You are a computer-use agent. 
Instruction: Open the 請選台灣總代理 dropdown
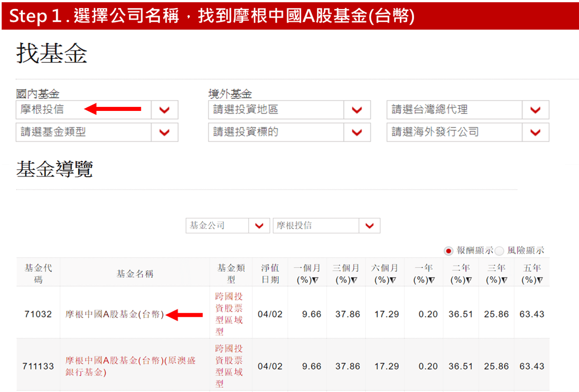[x=536, y=110]
